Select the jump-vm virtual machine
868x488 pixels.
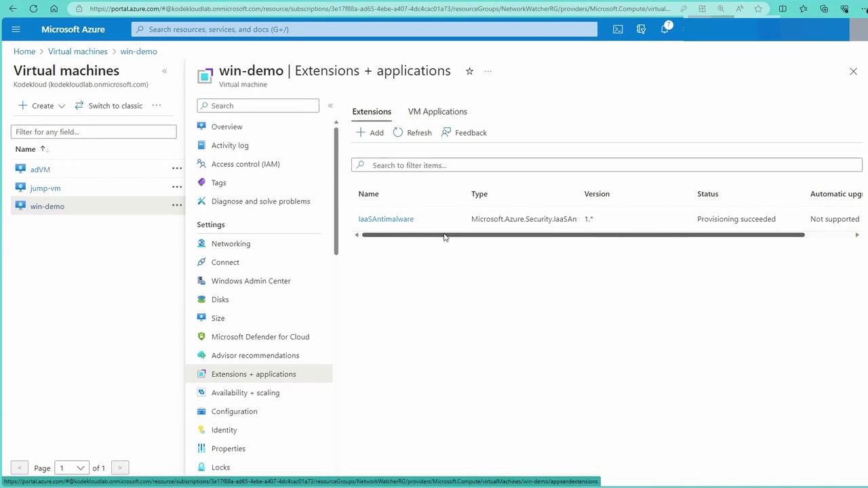[x=45, y=188]
